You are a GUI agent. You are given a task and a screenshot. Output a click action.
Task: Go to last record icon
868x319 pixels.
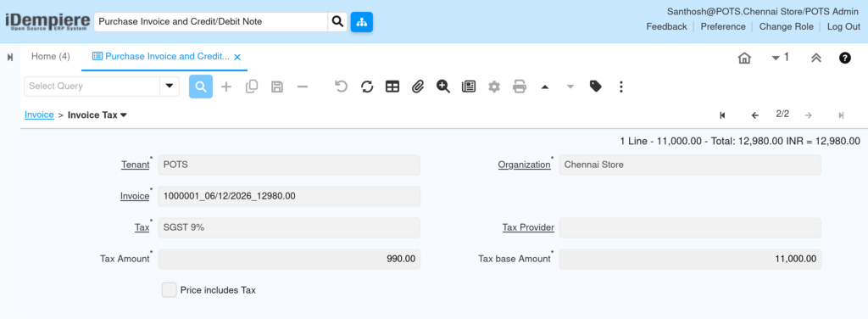[841, 115]
